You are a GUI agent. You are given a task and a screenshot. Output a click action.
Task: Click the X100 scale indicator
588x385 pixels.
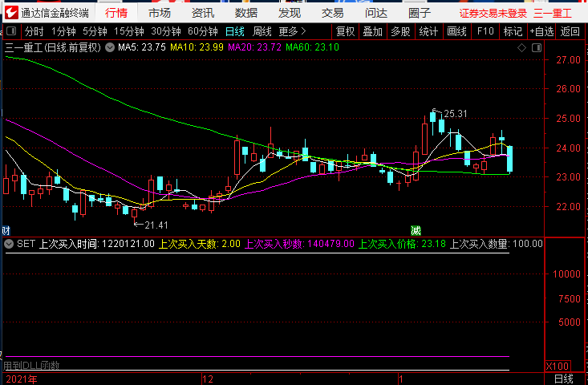coord(558,366)
